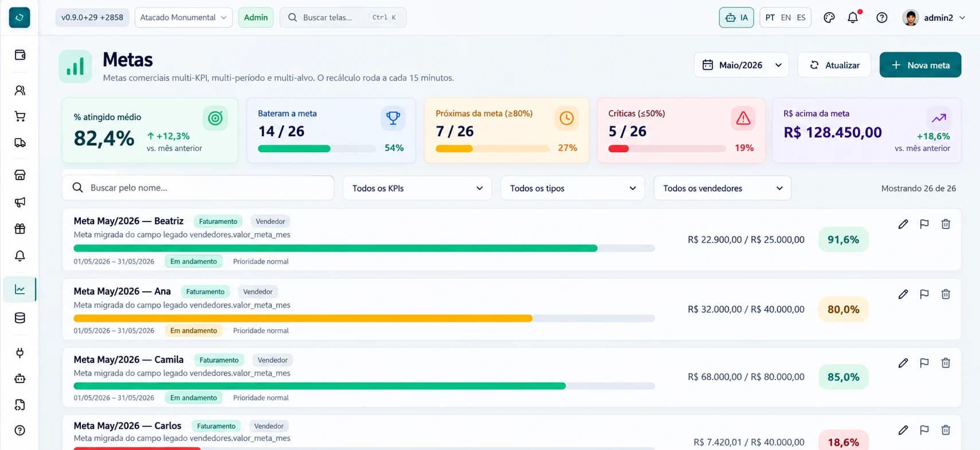Screen dimensions: 980x450
Task: Open the megaphone campaigns sidebar icon
Action: pos(20,202)
